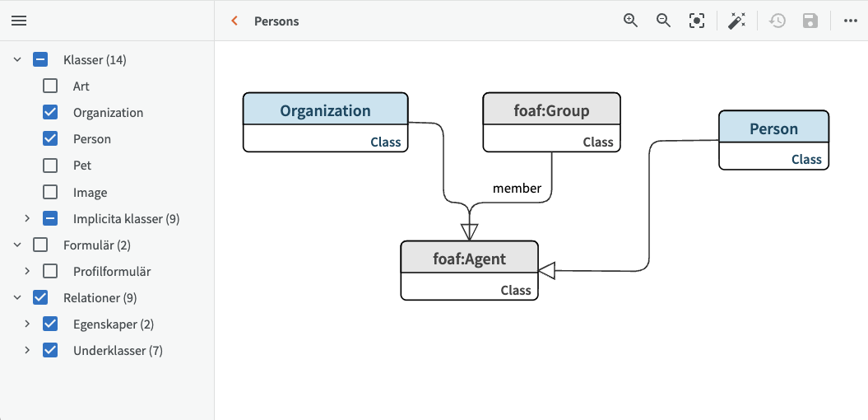Click the back arrow beside Persons
Screen dimensions: 868x420
click(x=234, y=21)
